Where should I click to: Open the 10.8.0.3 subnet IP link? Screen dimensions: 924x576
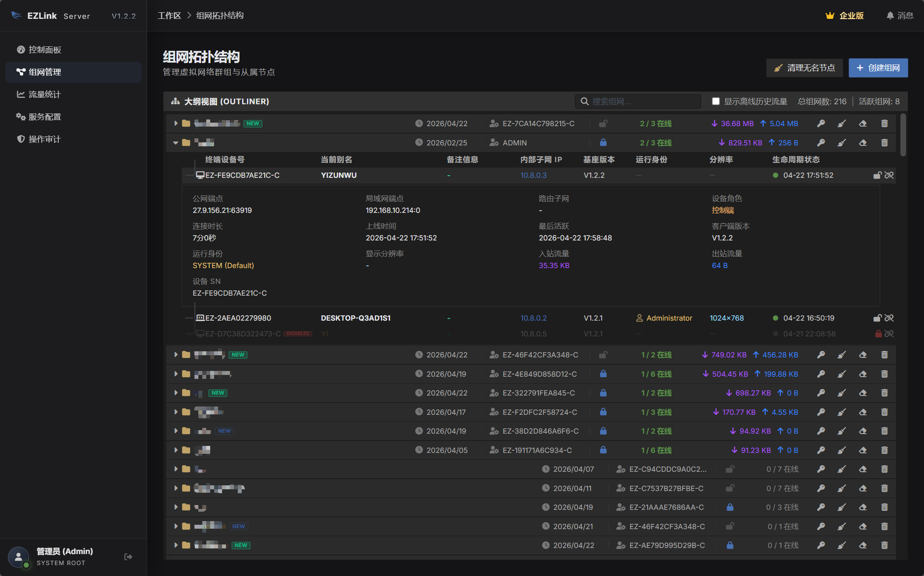pyautogui.click(x=533, y=175)
